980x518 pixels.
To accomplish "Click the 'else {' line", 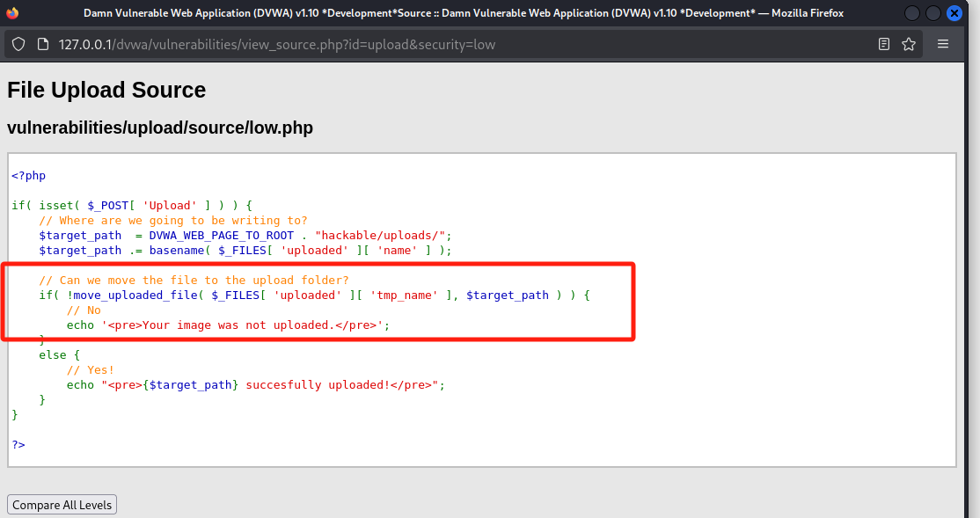I will tap(59, 355).
